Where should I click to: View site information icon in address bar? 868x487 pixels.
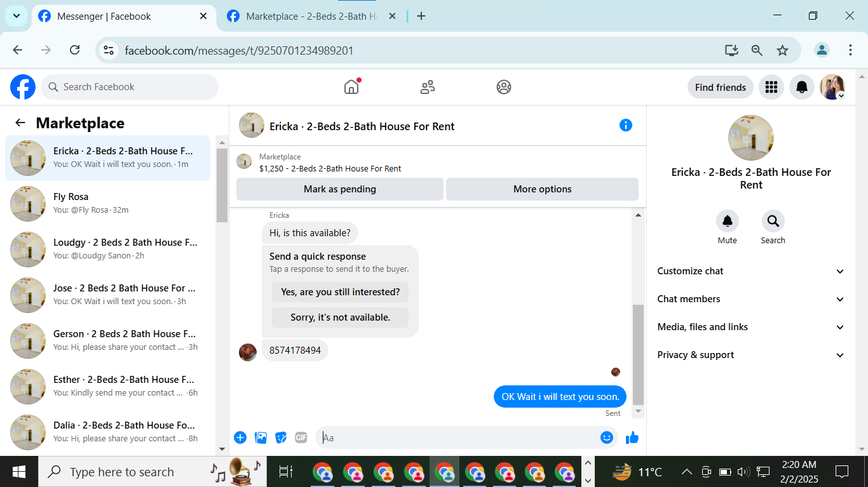[x=109, y=50]
